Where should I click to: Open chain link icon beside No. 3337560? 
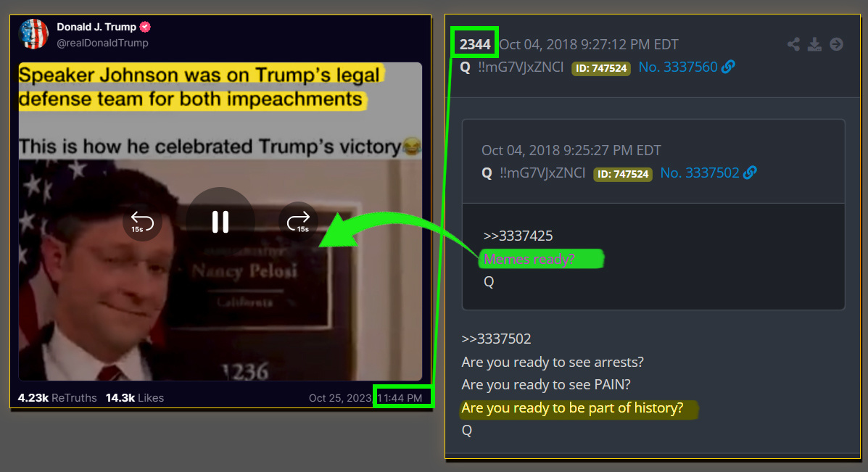click(729, 67)
